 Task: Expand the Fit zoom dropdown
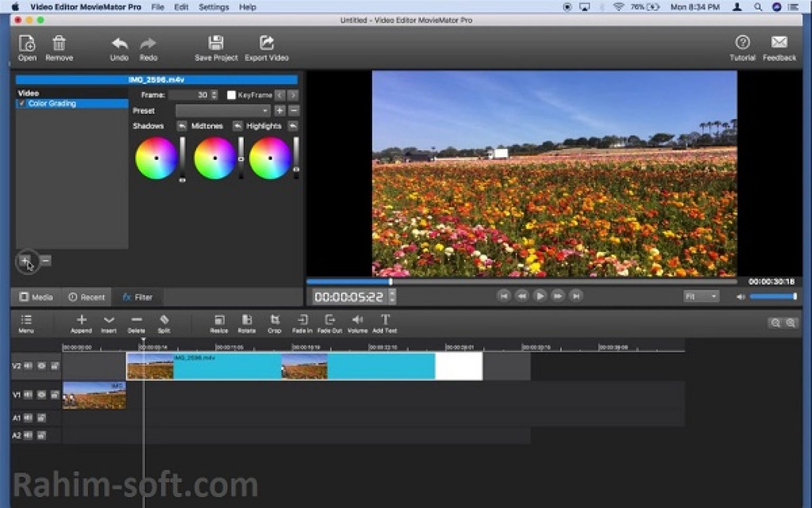pyautogui.click(x=700, y=296)
